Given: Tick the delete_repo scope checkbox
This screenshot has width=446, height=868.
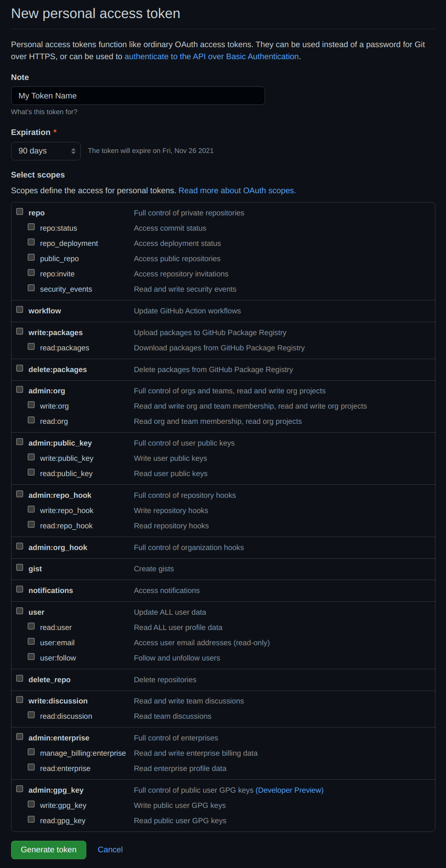Looking at the screenshot, I should 20,679.
